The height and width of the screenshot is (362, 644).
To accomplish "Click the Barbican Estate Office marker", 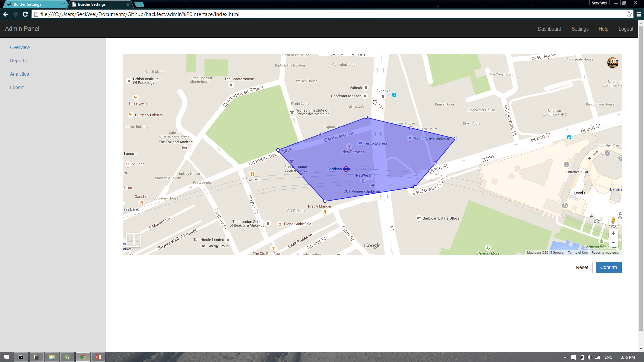I will (419, 218).
